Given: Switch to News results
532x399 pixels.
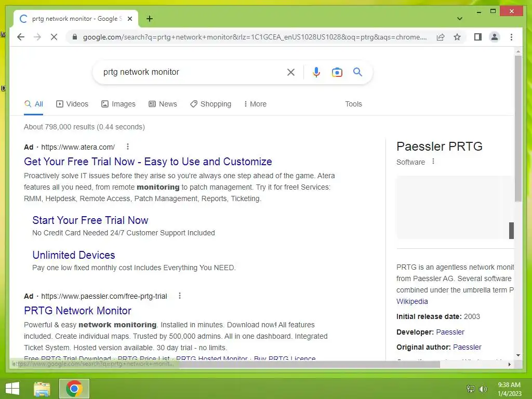Looking at the screenshot, I should [163, 104].
